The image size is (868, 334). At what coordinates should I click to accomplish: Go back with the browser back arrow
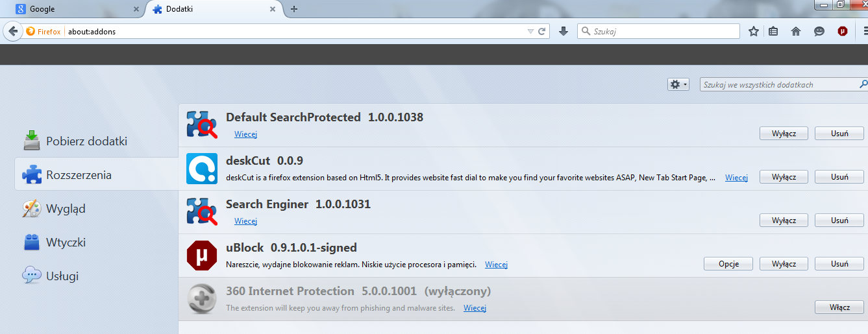click(12, 31)
